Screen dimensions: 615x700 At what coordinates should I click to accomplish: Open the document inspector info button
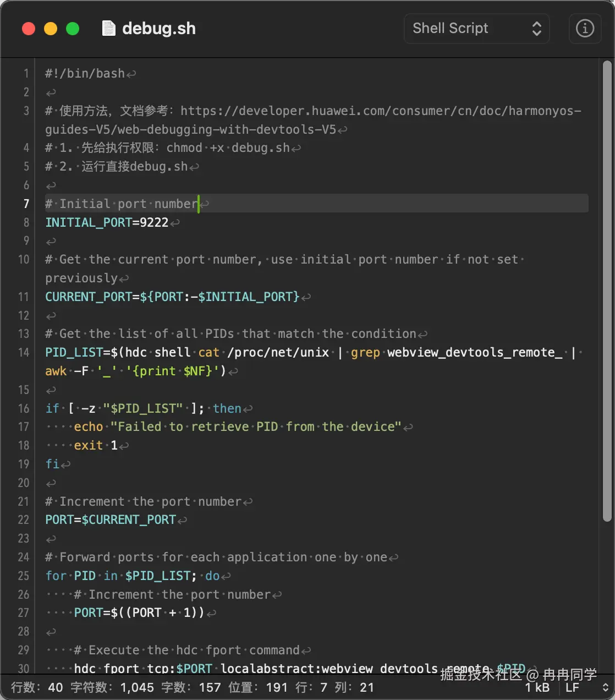(585, 28)
